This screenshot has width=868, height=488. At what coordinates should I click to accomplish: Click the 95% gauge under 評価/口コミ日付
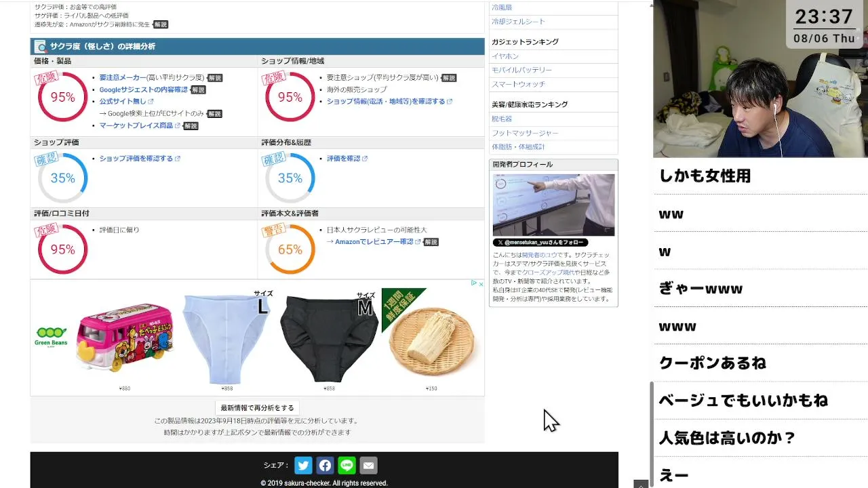62,249
